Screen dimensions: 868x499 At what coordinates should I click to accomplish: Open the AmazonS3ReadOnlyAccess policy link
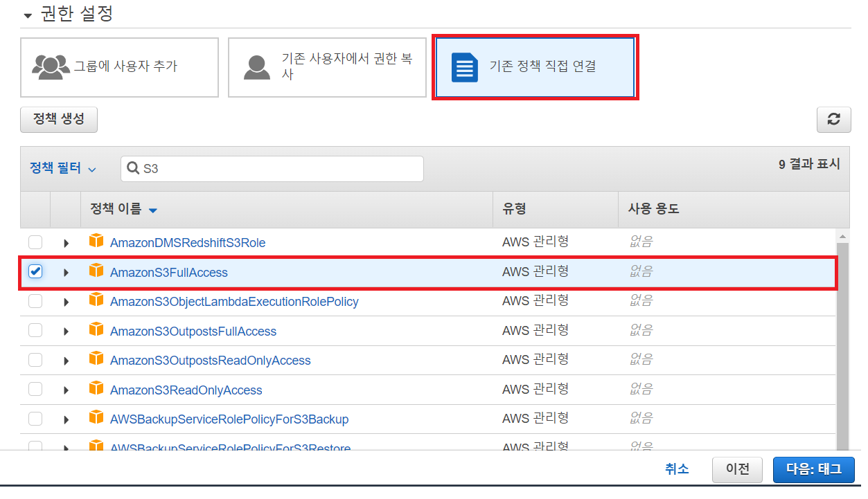pyautogui.click(x=186, y=390)
